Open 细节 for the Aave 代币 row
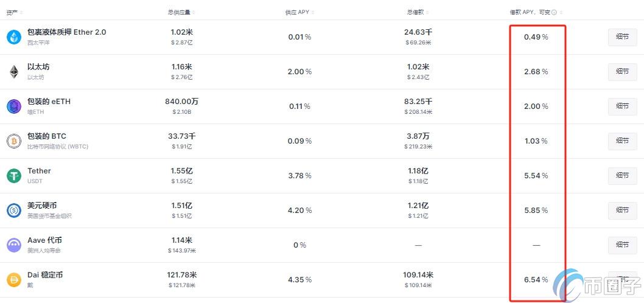Image resolution: width=644 pixels, height=303 pixels. tap(622, 245)
